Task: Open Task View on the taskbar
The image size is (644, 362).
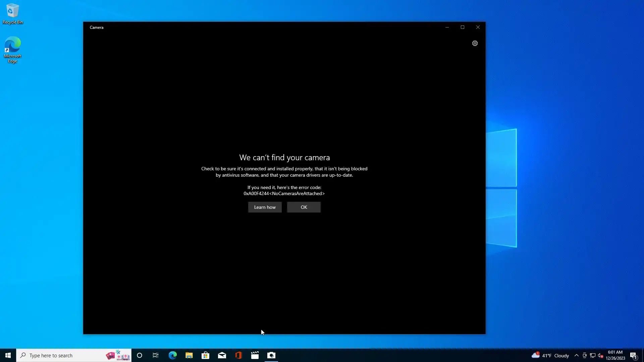Action: [x=156, y=355]
